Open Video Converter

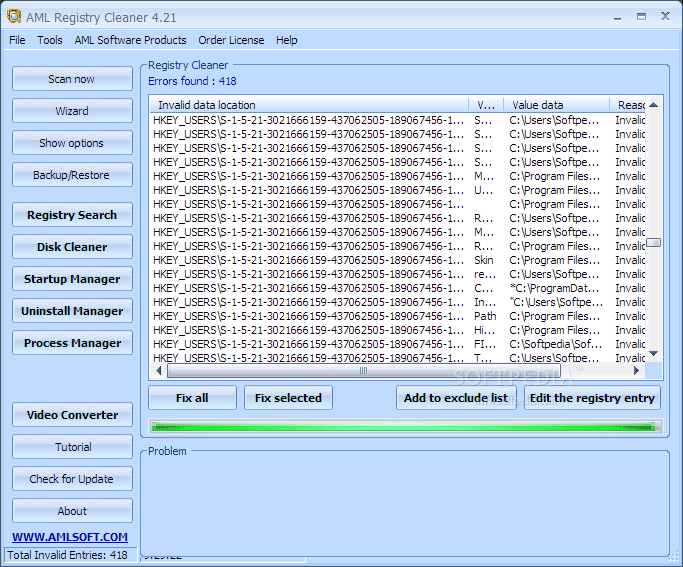pyautogui.click(x=72, y=415)
